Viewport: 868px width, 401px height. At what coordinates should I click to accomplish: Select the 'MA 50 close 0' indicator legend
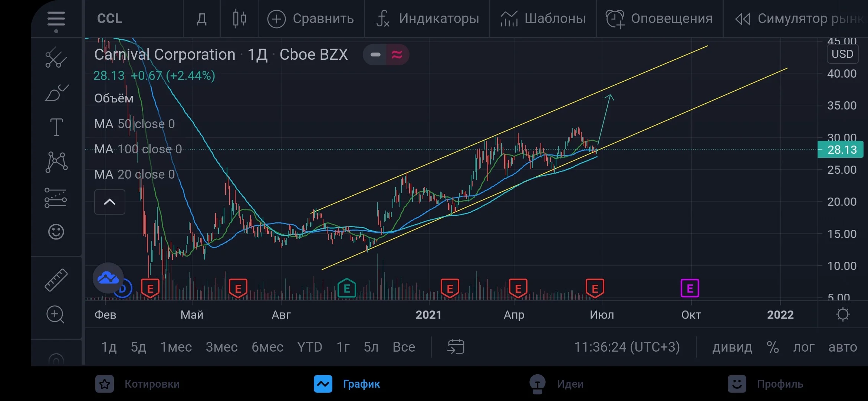(134, 124)
